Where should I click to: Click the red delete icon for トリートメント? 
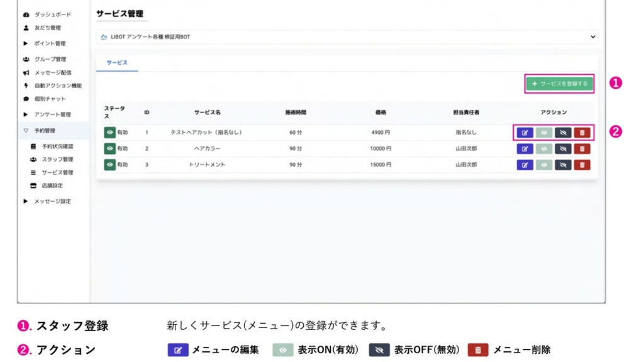[x=582, y=165]
